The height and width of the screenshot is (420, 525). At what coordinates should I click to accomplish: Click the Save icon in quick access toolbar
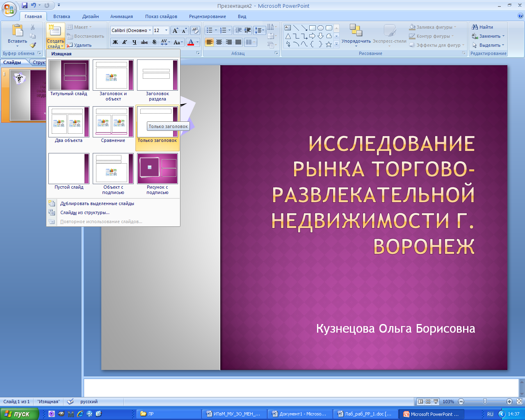(x=25, y=5)
